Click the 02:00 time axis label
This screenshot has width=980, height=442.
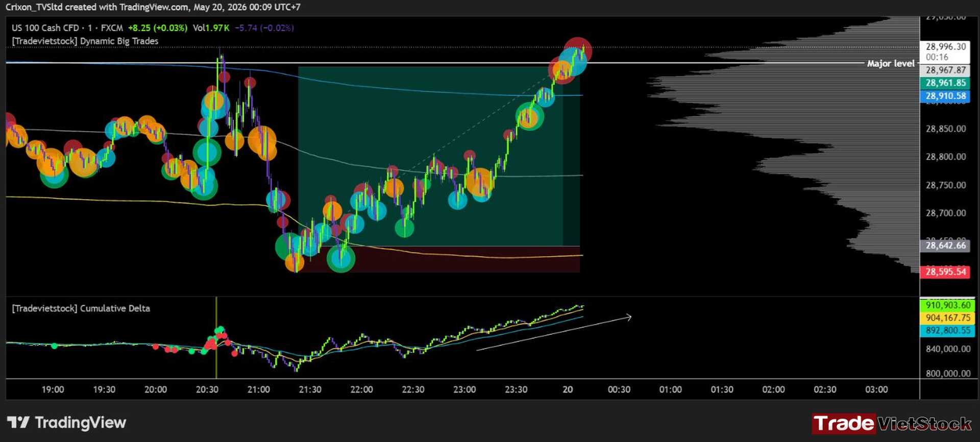774,389
